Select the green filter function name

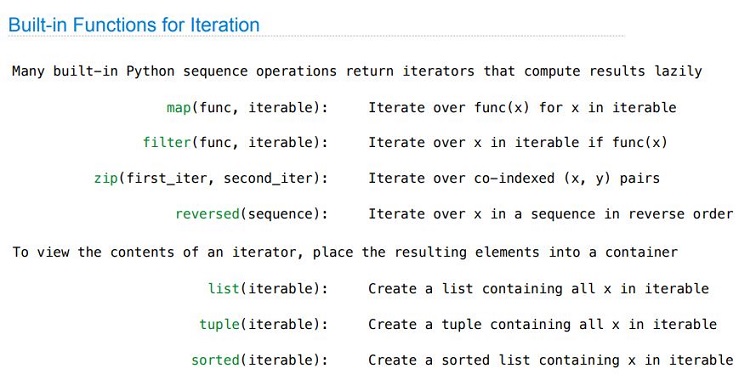point(167,142)
